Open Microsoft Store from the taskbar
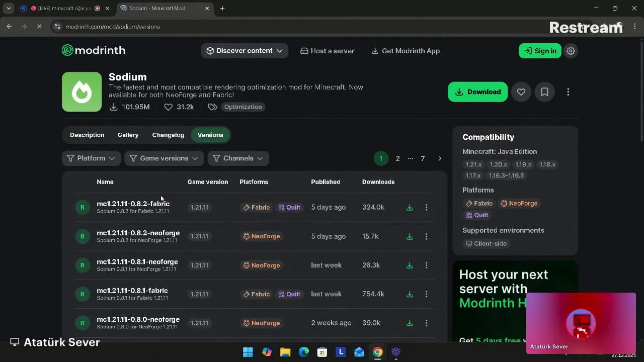Screen dimensions: 644x362 322,352
